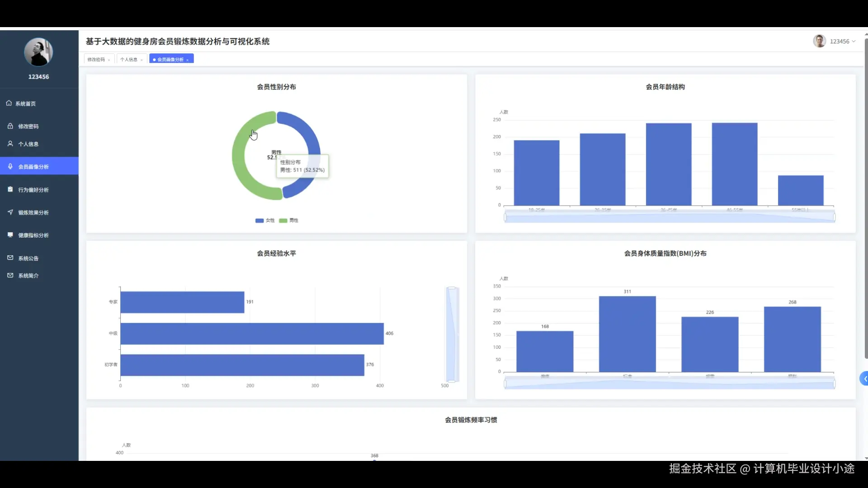This screenshot has height=488, width=868.
Task: Click the lock icon for 修改密码
Action: point(10,126)
